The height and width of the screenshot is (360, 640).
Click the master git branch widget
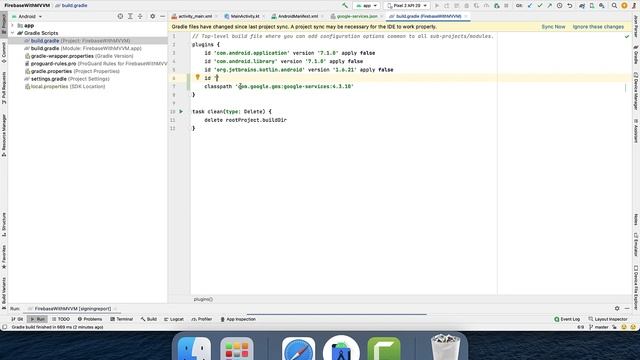point(599,327)
